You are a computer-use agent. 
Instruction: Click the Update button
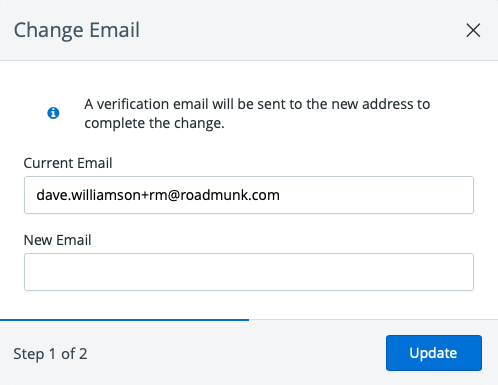coord(434,353)
